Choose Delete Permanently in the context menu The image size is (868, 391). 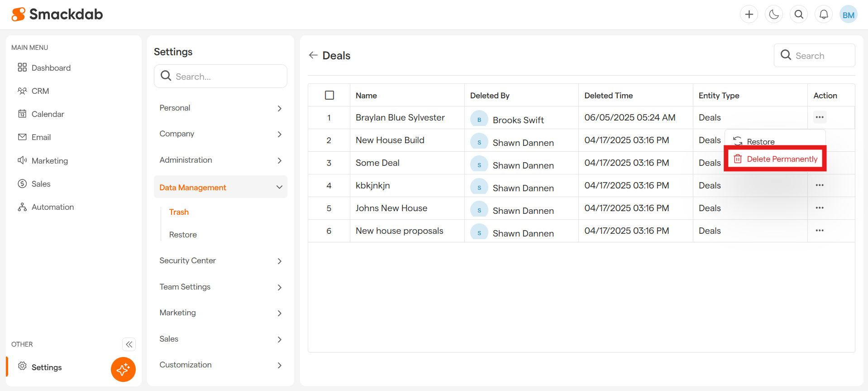click(775, 159)
